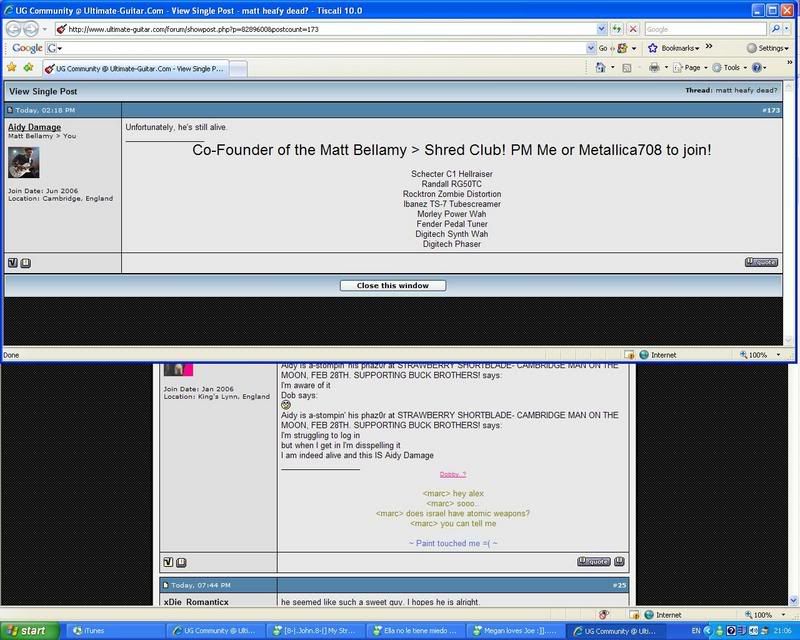Click post number #173 link
Viewport: 800px width, 640px height.
click(771, 110)
